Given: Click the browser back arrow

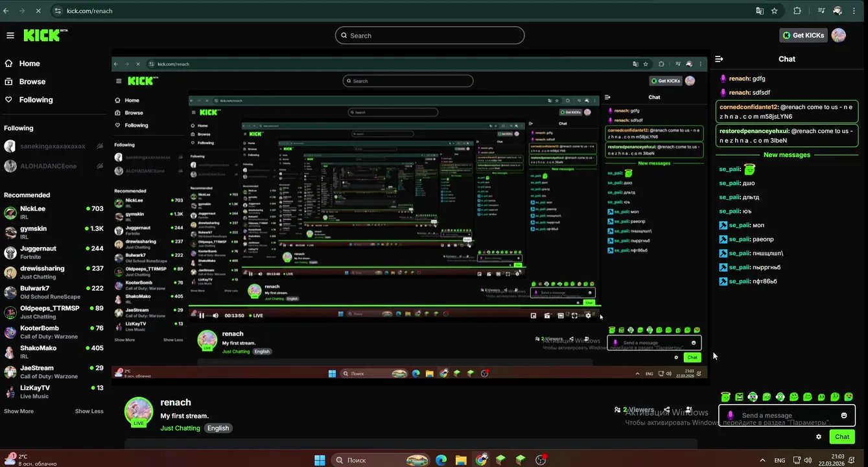Looking at the screenshot, I should tap(6, 11).
